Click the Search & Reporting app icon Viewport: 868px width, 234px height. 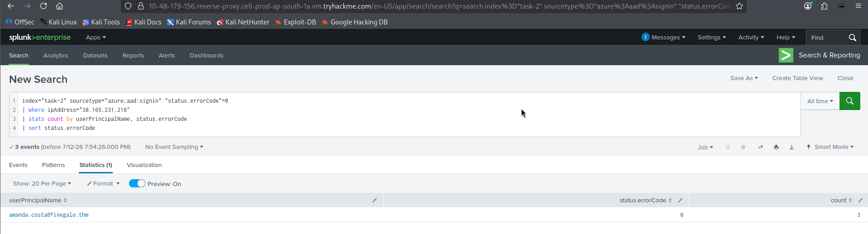click(786, 55)
